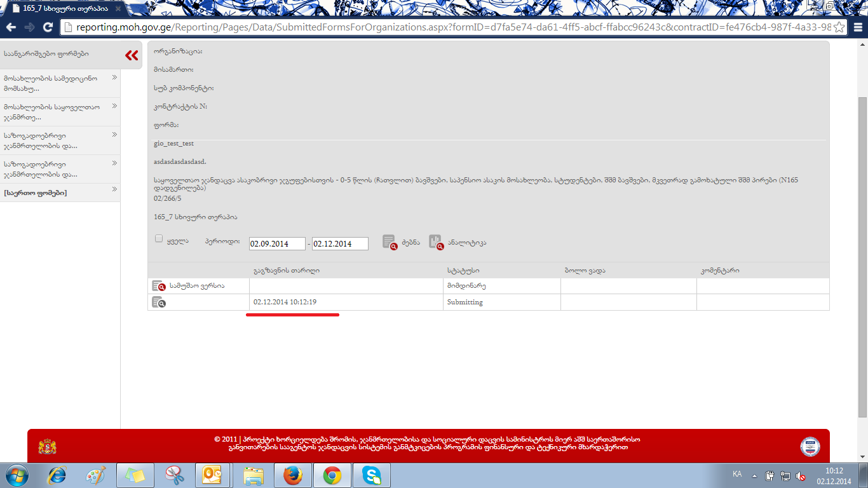Collapse sidebar with red double-arrow icon
Image resolution: width=868 pixels, height=488 pixels.
pos(132,56)
